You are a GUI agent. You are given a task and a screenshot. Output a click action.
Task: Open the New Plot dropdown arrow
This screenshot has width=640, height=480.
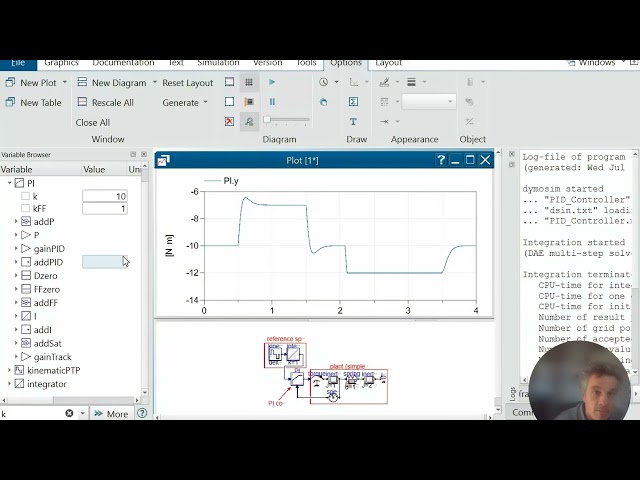64,82
